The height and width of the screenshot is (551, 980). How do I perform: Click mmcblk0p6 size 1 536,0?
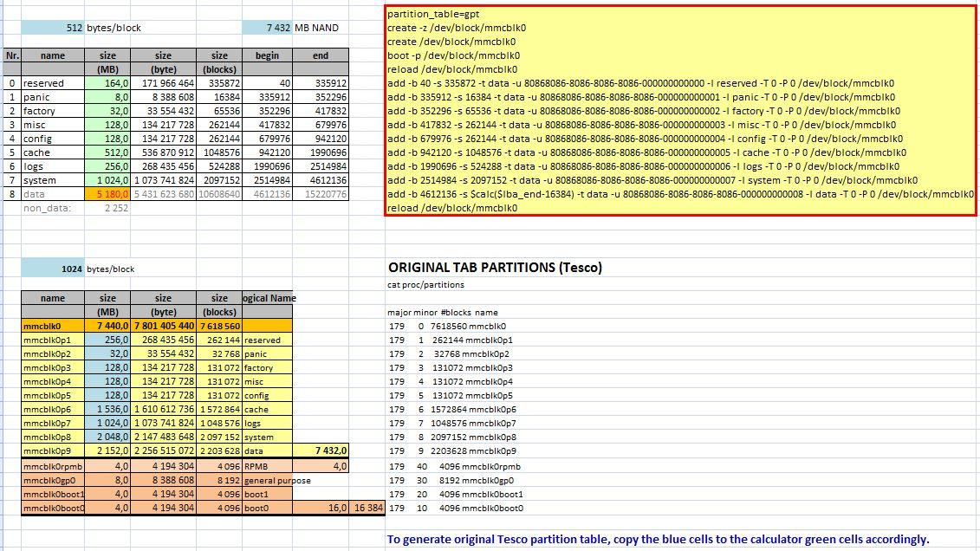(107, 409)
